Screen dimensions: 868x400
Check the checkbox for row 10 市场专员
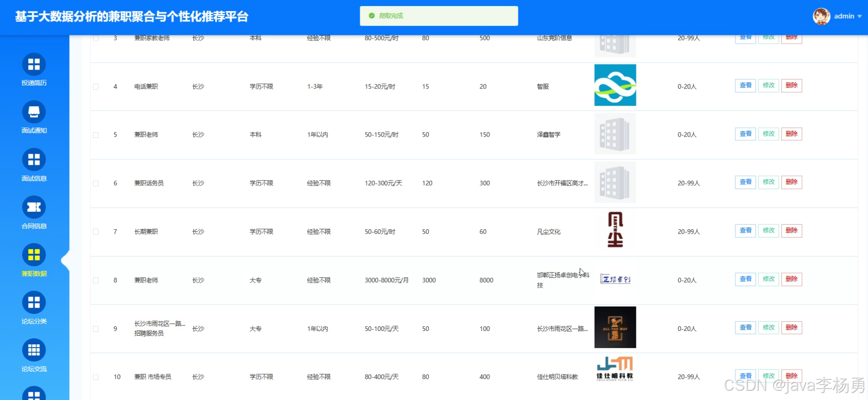(96, 377)
